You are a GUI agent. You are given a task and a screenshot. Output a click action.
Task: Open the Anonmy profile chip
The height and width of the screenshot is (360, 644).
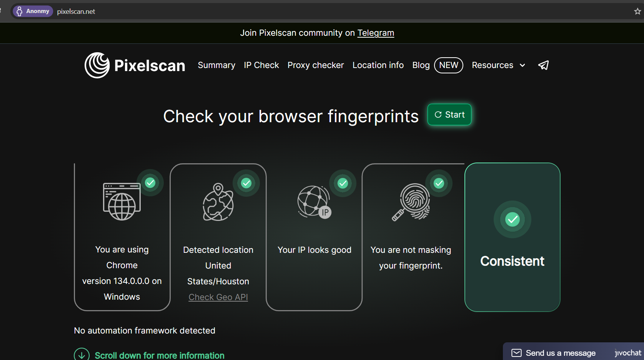coord(33,11)
